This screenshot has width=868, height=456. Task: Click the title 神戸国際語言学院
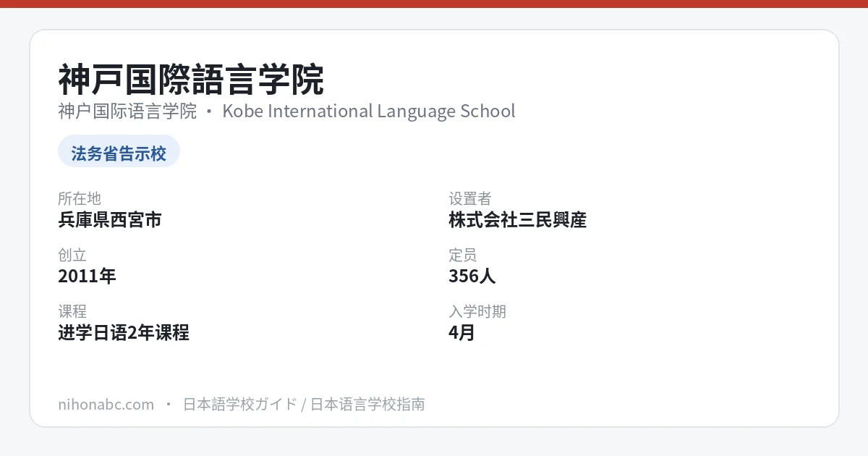(191, 80)
